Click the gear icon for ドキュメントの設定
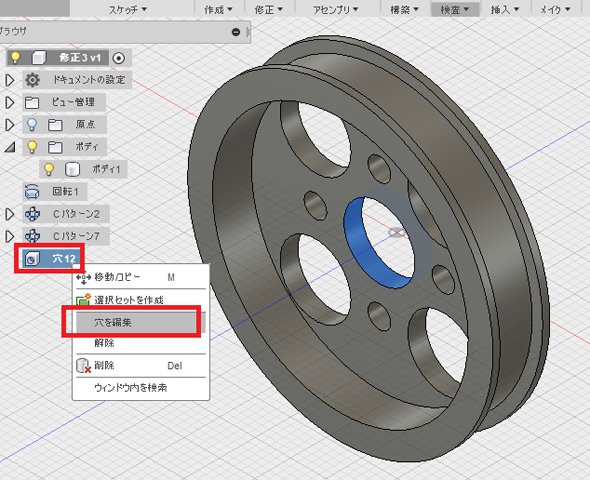Viewport: 590px width, 480px height. pos(32,80)
